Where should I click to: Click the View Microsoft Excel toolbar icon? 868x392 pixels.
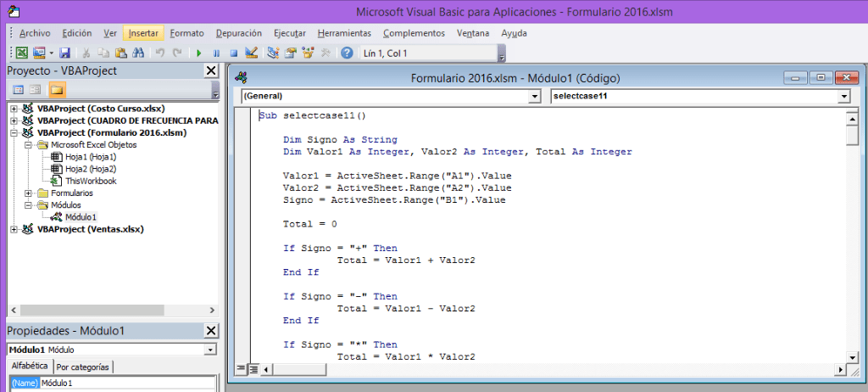click(x=21, y=53)
